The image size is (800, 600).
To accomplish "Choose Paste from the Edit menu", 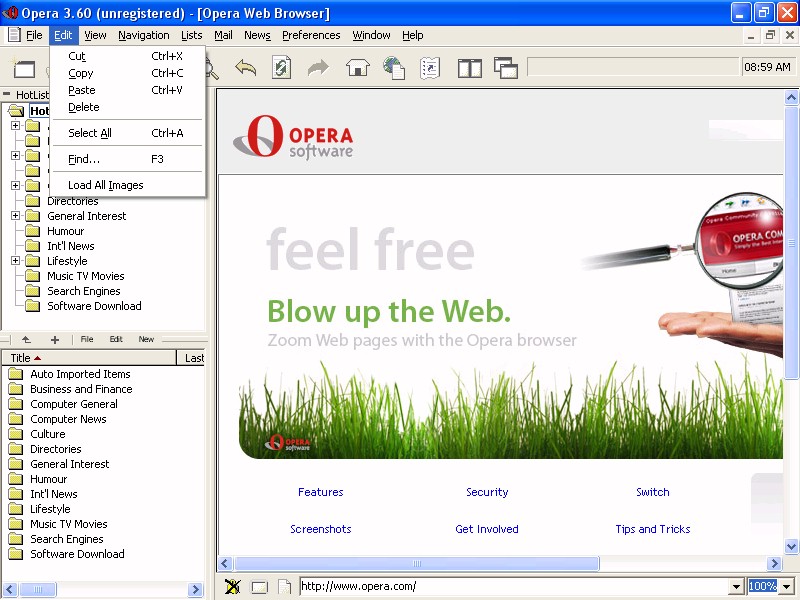I will click(x=128, y=90).
